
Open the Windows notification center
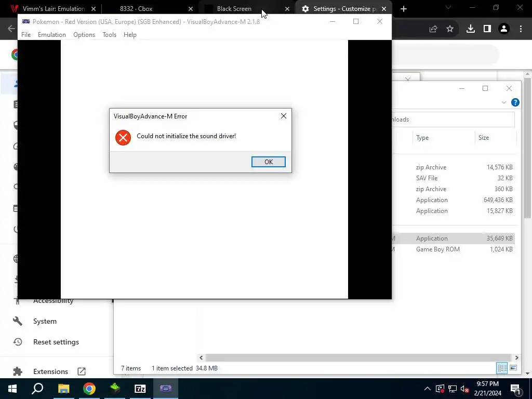[516, 389]
